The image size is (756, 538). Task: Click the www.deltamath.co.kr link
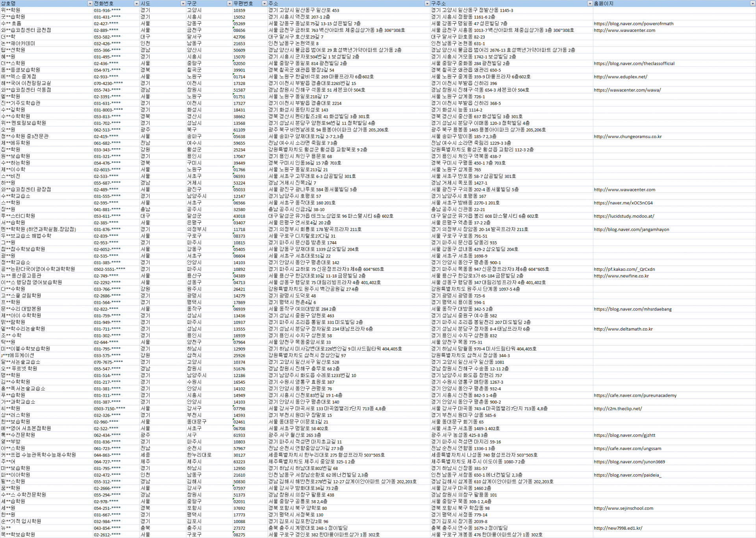(623, 329)
